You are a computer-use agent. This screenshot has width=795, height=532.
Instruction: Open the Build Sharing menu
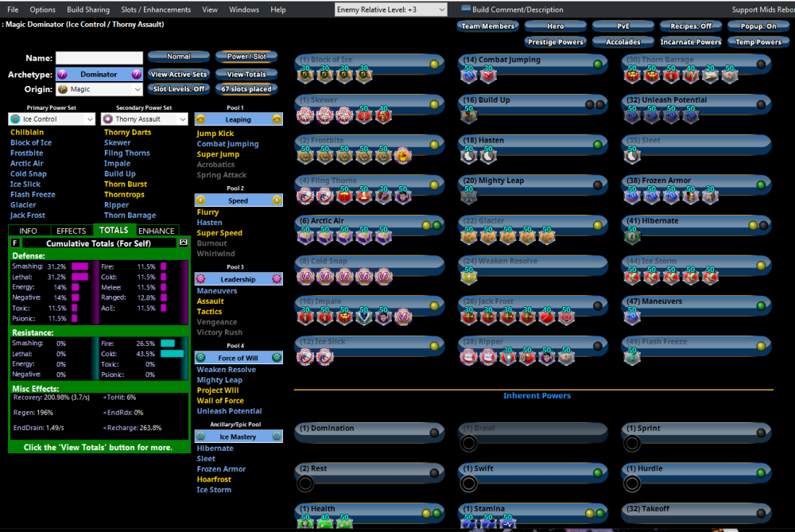tap(88, 10)
